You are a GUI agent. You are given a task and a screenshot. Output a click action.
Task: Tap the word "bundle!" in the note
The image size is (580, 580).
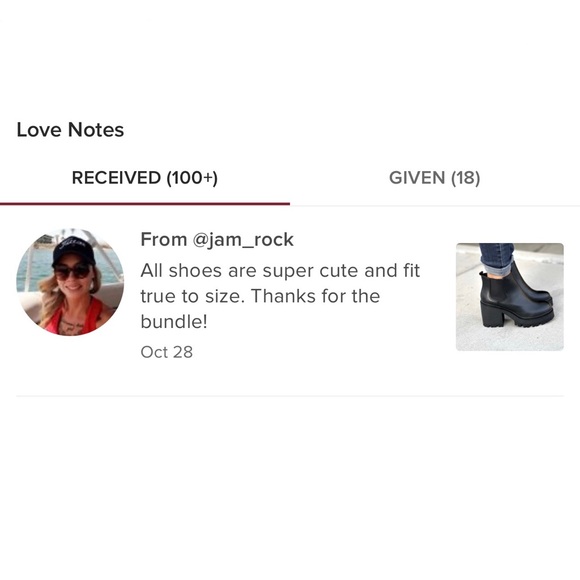click(x=174, y=321)
